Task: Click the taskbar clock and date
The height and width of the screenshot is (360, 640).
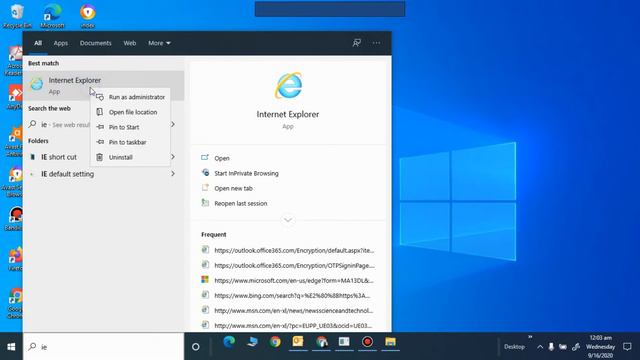Action: [600, 347]
